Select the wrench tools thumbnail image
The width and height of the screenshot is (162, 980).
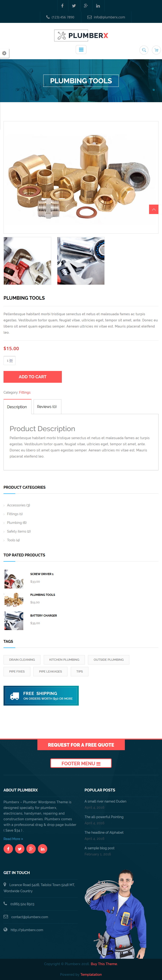click(x=27, y=261)
